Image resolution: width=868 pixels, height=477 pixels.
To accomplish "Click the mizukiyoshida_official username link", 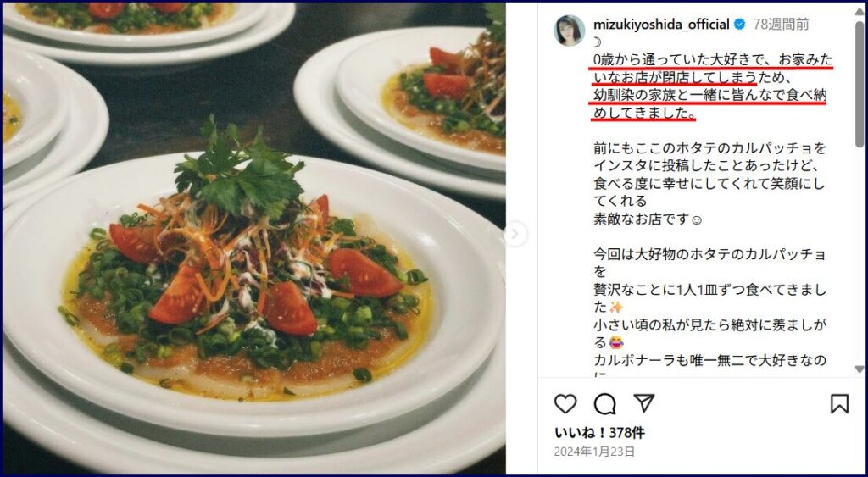I will (x=661, y=25).
